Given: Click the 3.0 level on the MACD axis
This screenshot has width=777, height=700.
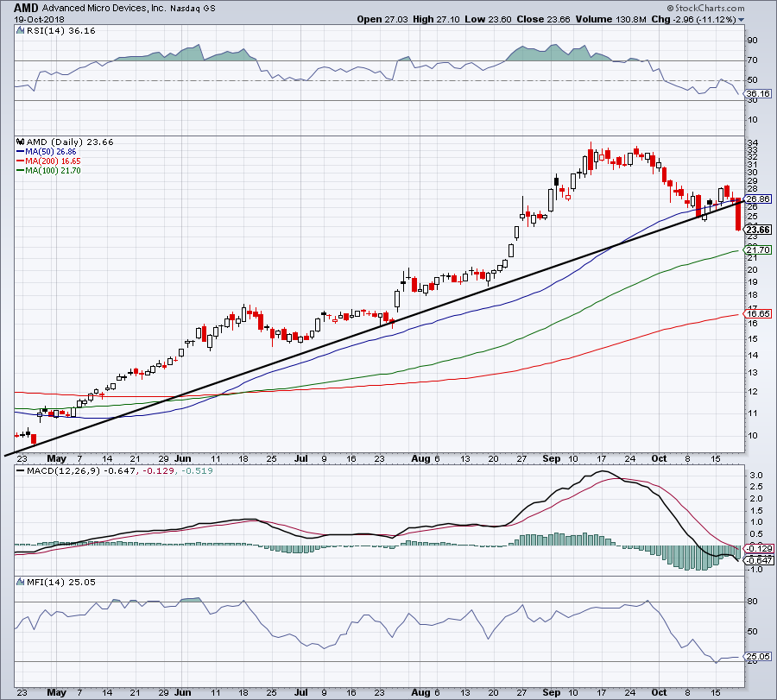Looking at the screenshot, I should coord(755,476).
